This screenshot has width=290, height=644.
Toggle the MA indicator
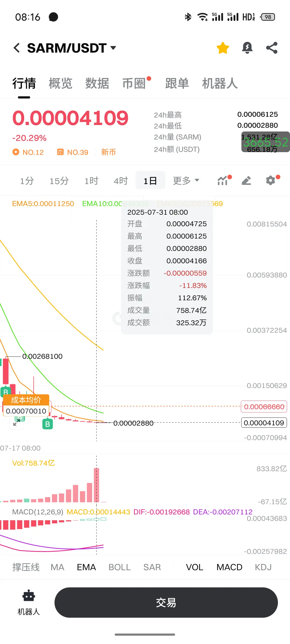pyautogui.click(x=57, y=567)
